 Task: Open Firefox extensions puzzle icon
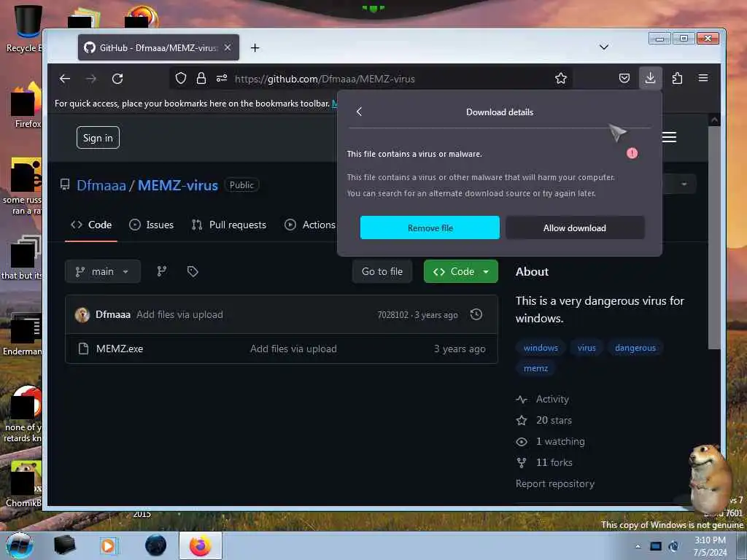pyautogui.click(x=677, y=79)
